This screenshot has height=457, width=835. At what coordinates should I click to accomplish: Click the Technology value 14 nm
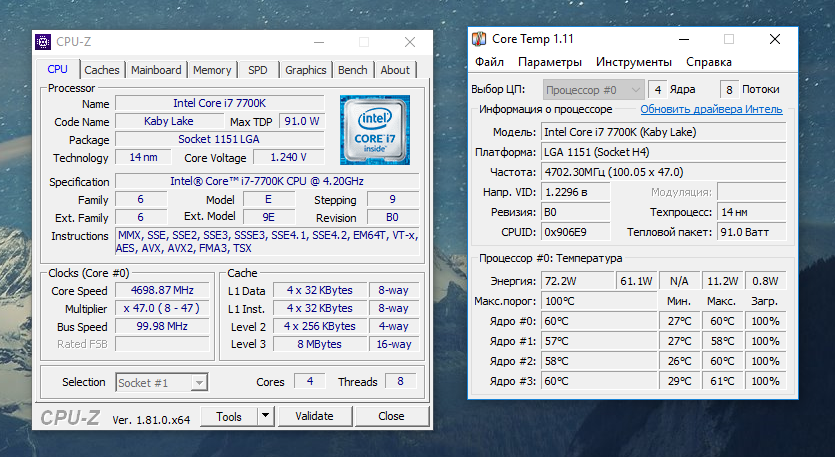tap(143, 157)
